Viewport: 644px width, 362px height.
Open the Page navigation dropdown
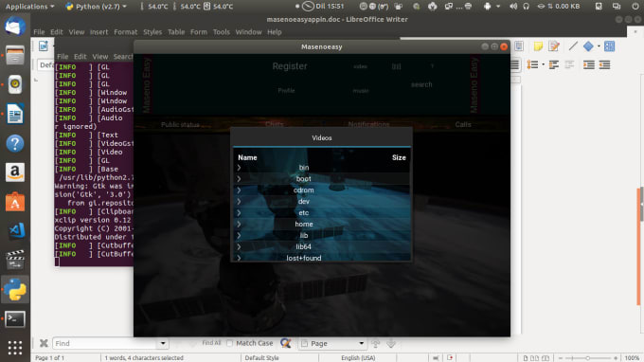point(361,343)
